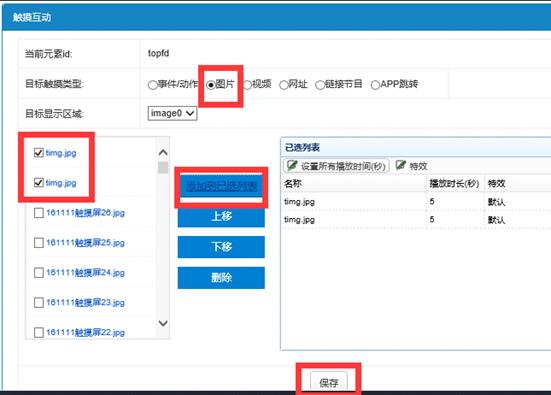The width and height of the screenshot is (551, 395).
Task: Select the 视频 radio option
Action: pos(247,85)
